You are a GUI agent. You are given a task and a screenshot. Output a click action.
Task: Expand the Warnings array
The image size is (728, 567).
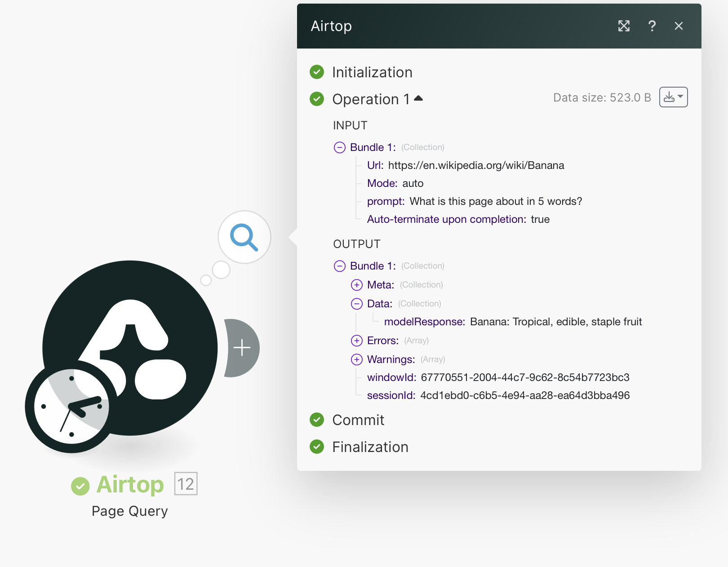(x=356, y=359)
